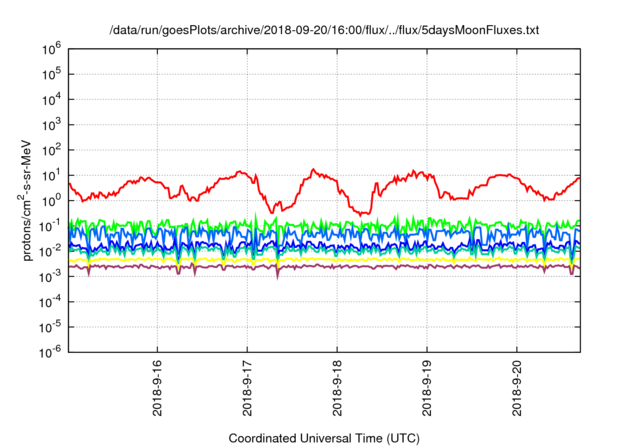
Task: Click the 10^0 y-axis label
Action: (x=51, y=201)
